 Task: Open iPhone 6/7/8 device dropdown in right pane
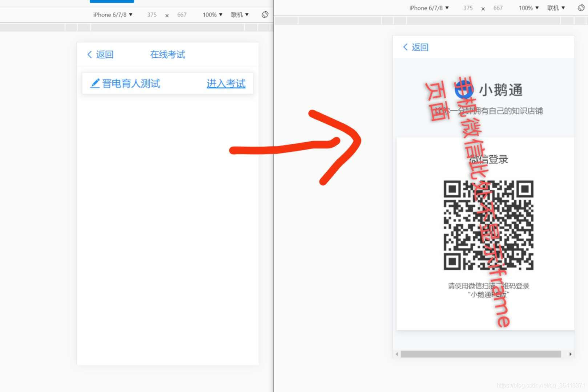coord(429,8)
